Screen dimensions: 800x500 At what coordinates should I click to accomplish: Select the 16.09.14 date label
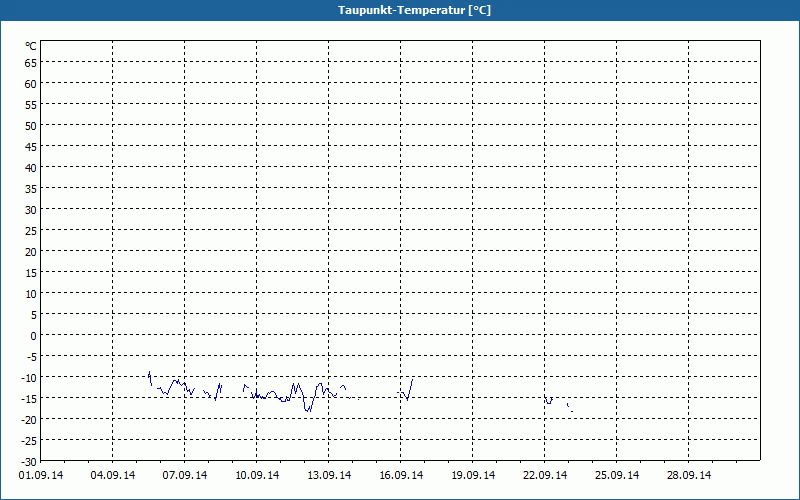(x=401, y=475)
